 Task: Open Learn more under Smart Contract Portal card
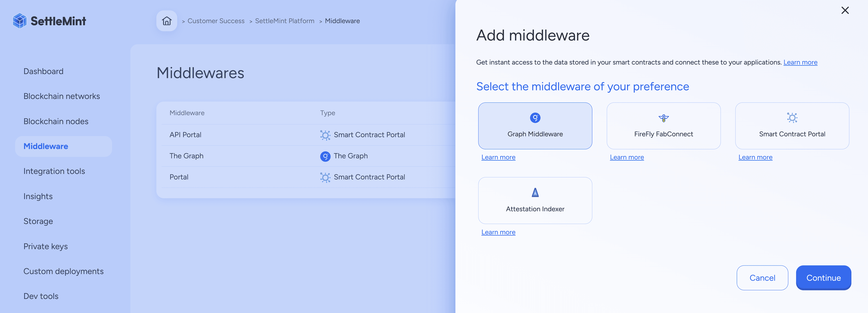tap(755, 157)
